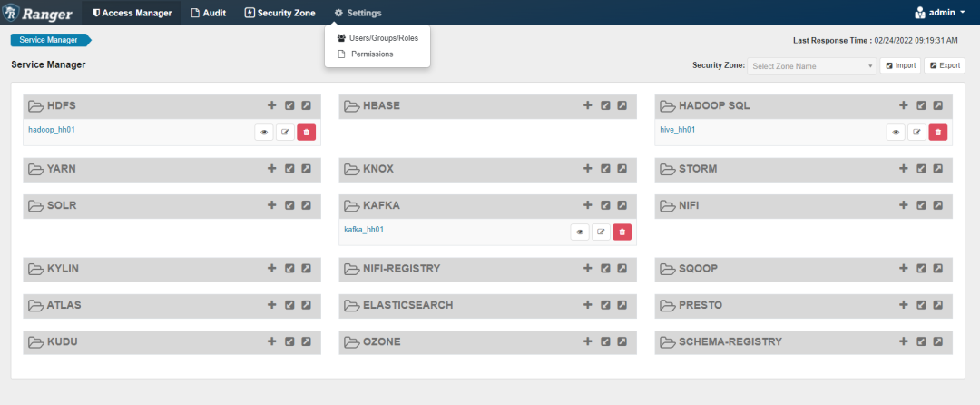The height and width of the screenshot is (405, 980).
Task: Add a new KUDU service
Action: (272, 341)
